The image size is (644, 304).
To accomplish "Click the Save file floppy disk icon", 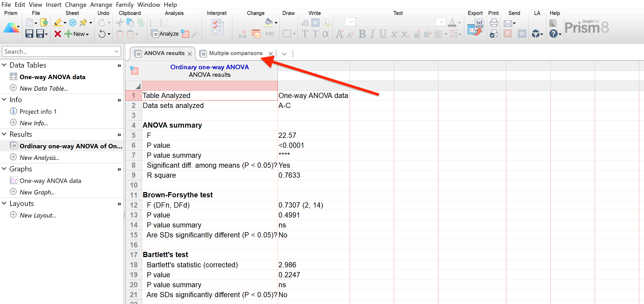I will click(29, 34).
